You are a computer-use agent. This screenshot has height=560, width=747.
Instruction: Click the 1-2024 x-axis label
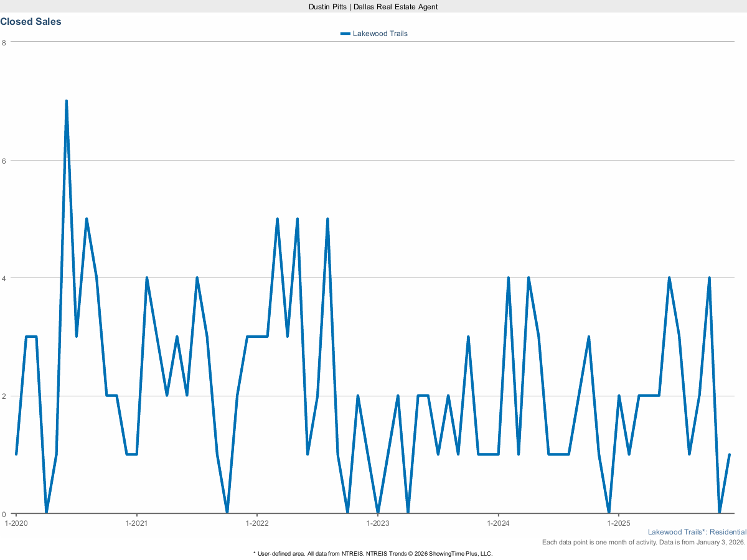click(x=498, y=523)
